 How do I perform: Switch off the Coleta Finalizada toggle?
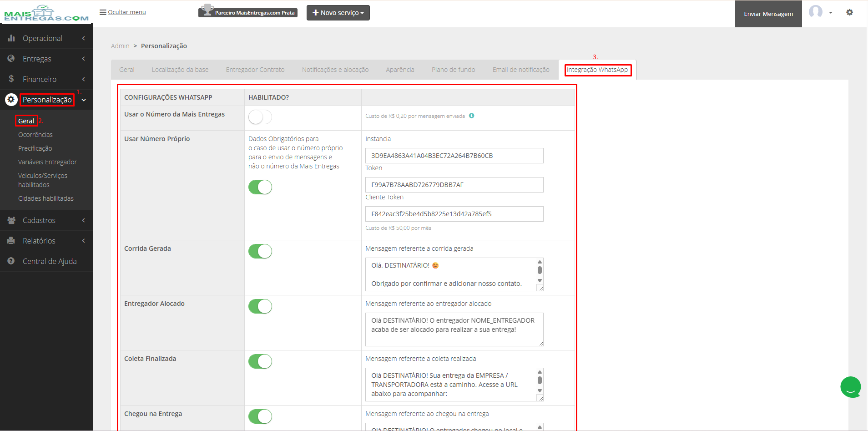(260, 361)
